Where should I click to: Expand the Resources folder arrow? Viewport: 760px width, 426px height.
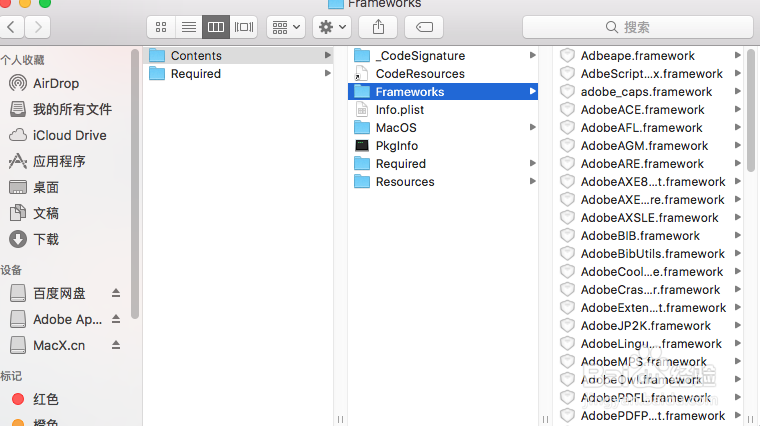533,181
